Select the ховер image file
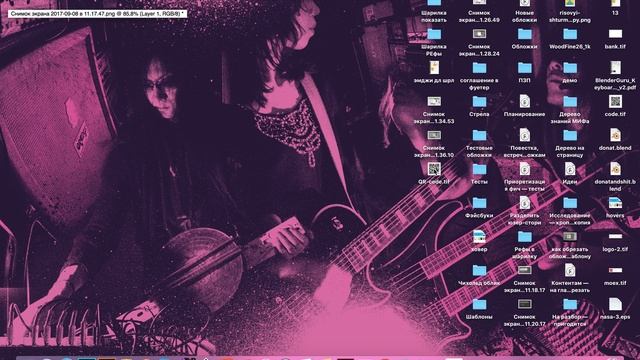This screenshot has width=640, height=360. pos(479,236)
